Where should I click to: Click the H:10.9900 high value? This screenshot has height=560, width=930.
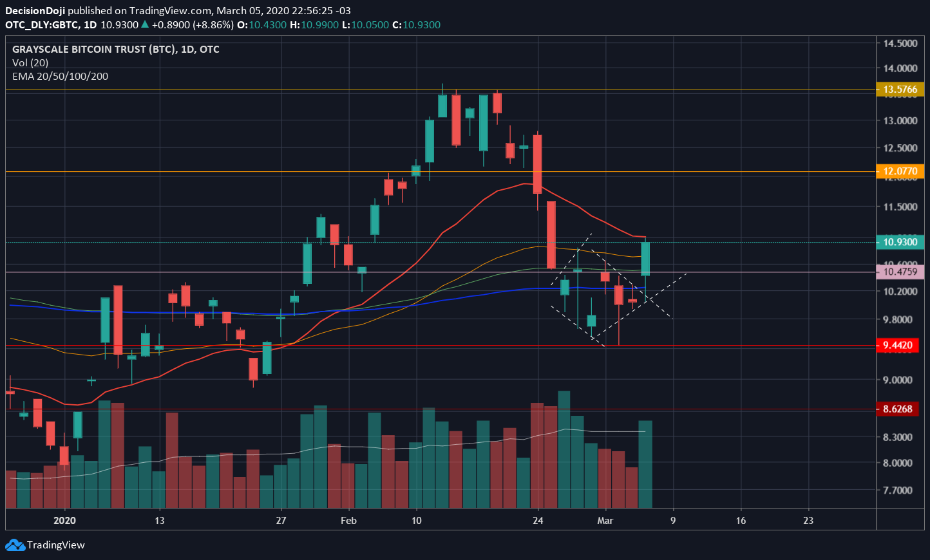pos(314,24)
